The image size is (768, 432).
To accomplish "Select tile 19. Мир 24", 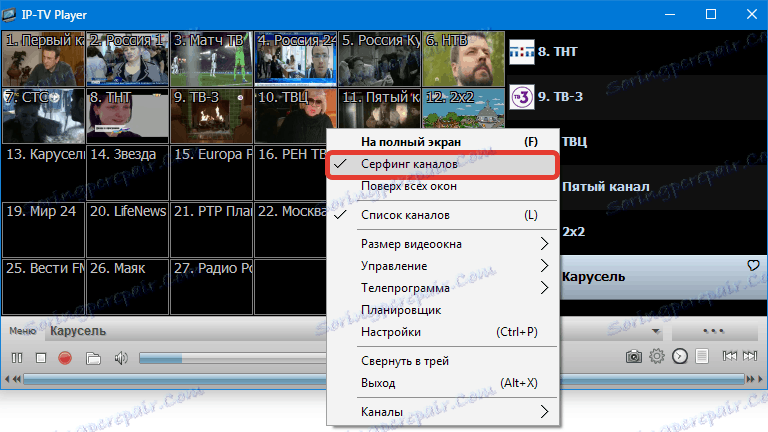I will click(x=43, y=230).
